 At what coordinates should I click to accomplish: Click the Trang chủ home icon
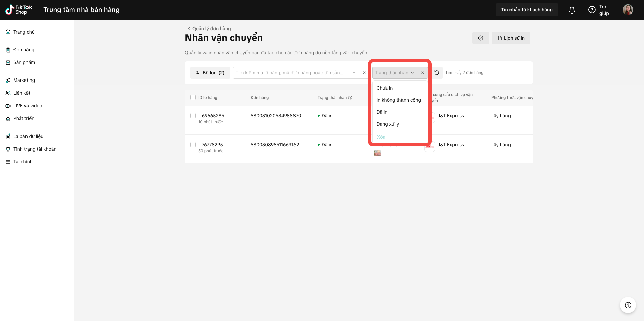8,32
